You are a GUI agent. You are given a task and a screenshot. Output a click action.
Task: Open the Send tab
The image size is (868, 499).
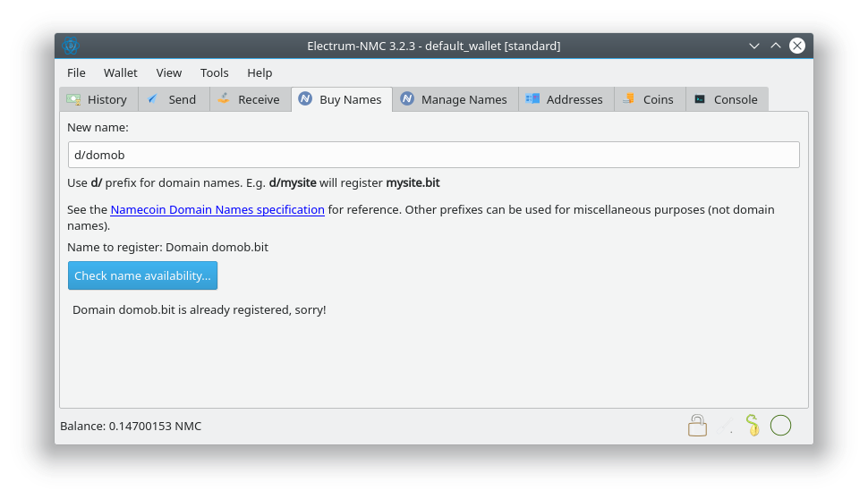173,99
